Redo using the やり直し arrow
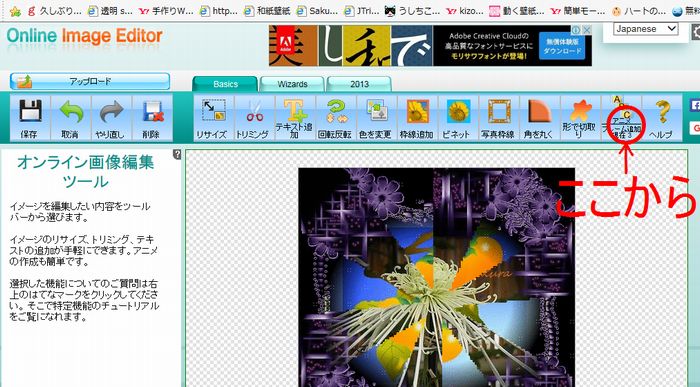 click(111, 118)
